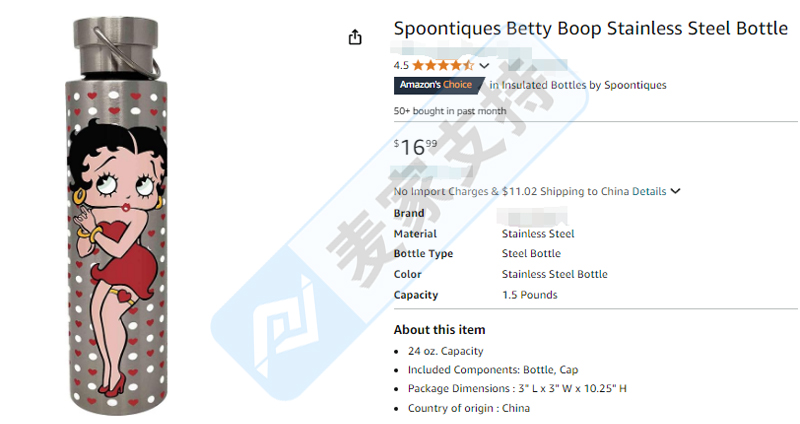The image size is (800, 424).
Task: Click the 4.5 rating number
Action: [401, 65]
